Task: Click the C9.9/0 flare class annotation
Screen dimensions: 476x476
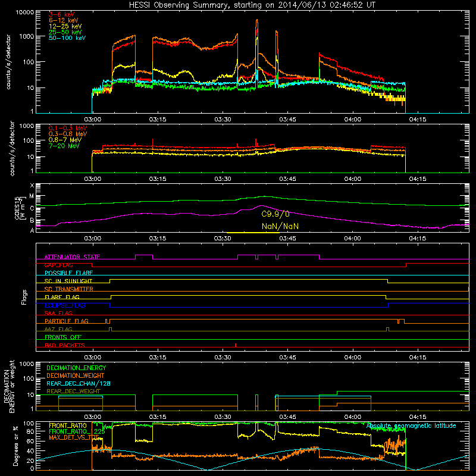Action: 275,214
